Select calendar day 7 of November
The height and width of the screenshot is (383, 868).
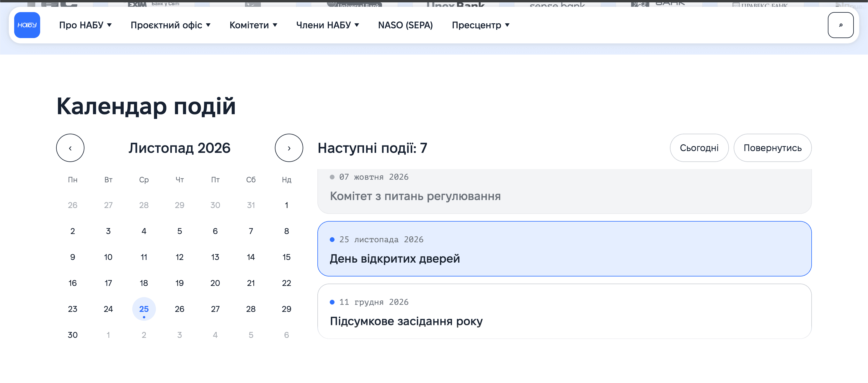(x=251, y=231)
